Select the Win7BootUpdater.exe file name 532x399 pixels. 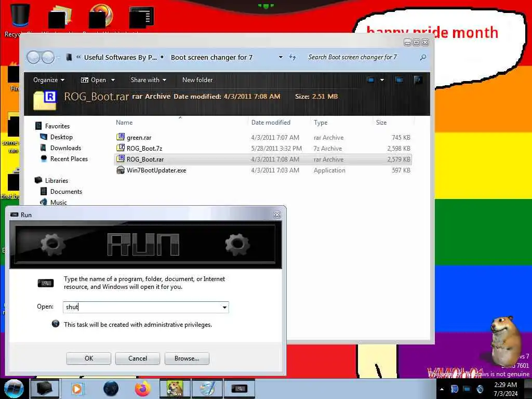tap(156, 170)
